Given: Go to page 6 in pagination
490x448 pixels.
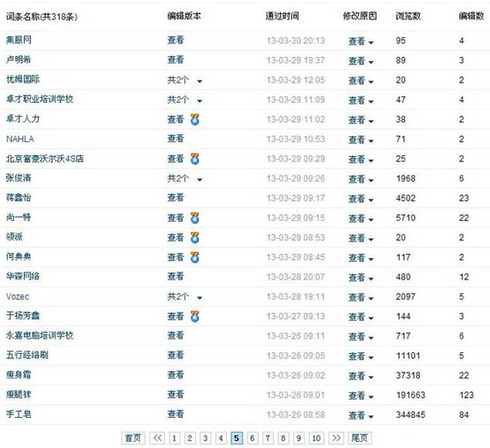Looking at the screenshot, I should pos(253,437).
